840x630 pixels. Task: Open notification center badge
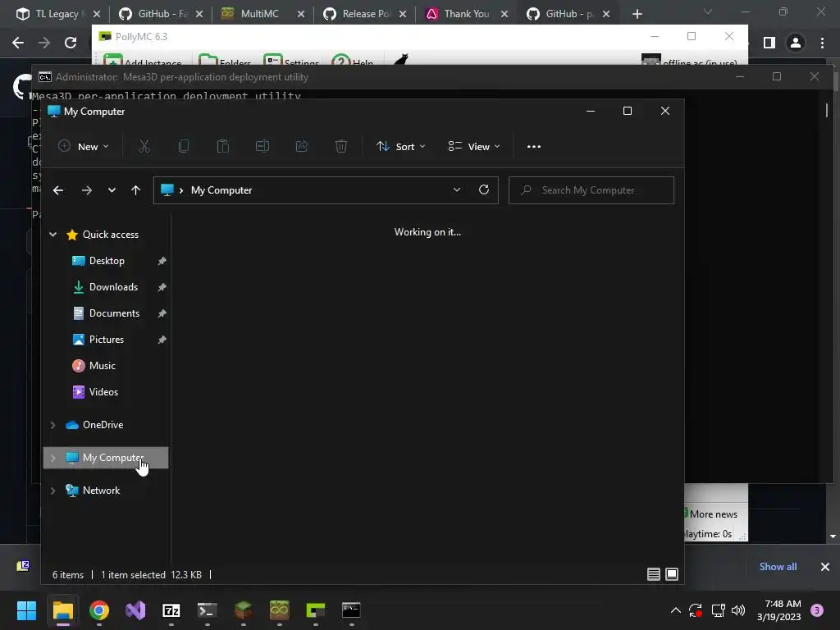click(x=817, y=610)
